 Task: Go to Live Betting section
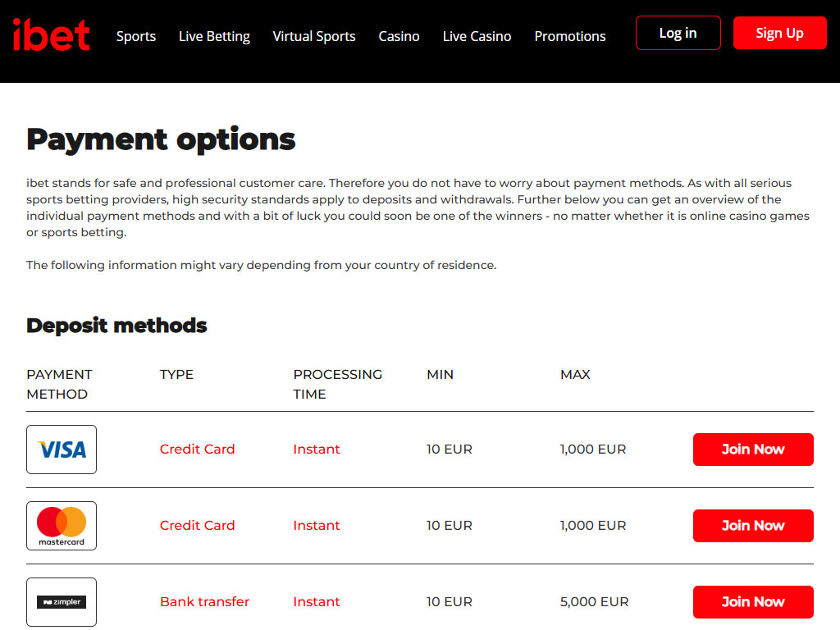214,36
